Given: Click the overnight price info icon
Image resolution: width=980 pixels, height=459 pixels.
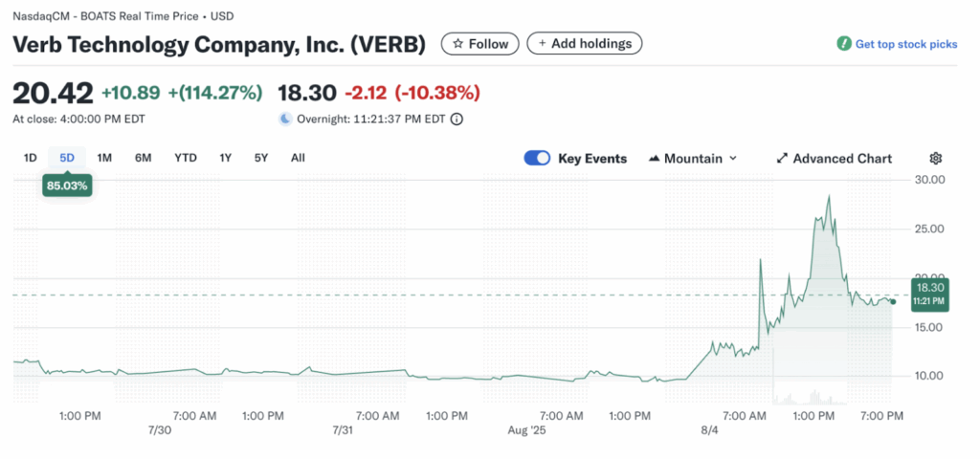Looking at the screenshot, I should [457, 120].
